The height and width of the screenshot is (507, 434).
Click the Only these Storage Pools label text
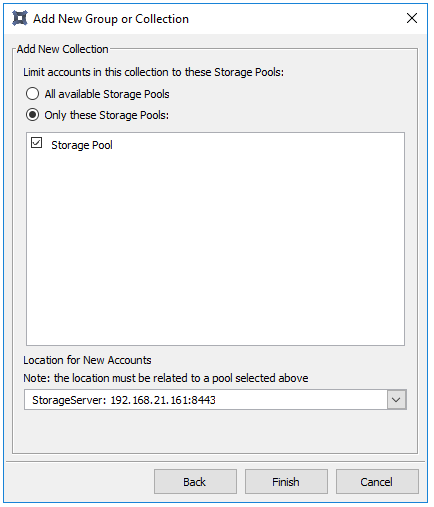(x=107, y=115)
